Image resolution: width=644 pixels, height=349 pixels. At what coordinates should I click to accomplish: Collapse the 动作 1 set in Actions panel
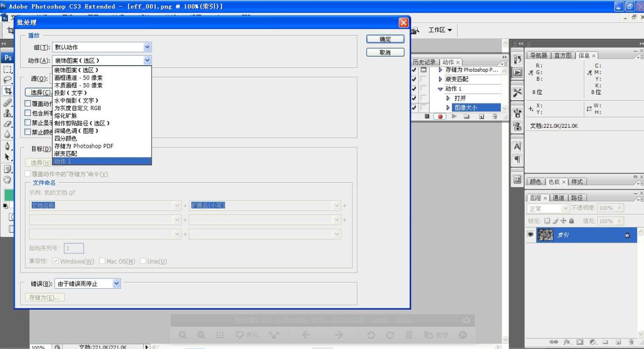pyautogui.click(x=440, y=89)
